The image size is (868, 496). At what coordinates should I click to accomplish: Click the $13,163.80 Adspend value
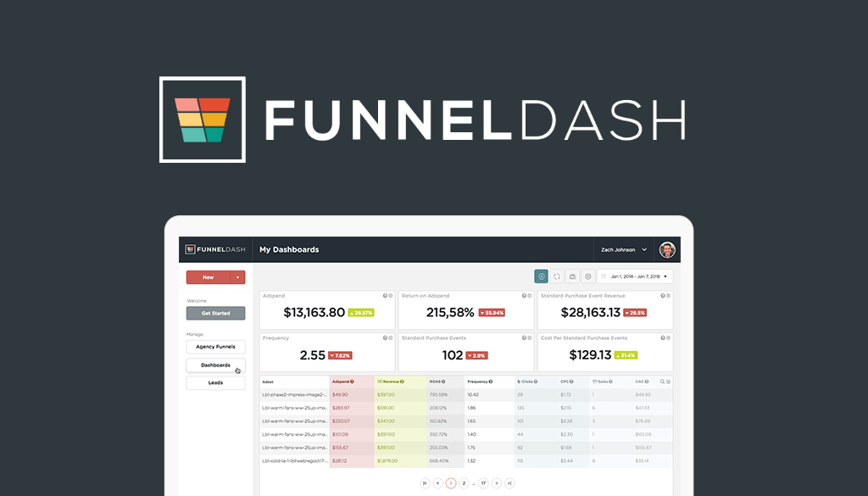(314, 312)
